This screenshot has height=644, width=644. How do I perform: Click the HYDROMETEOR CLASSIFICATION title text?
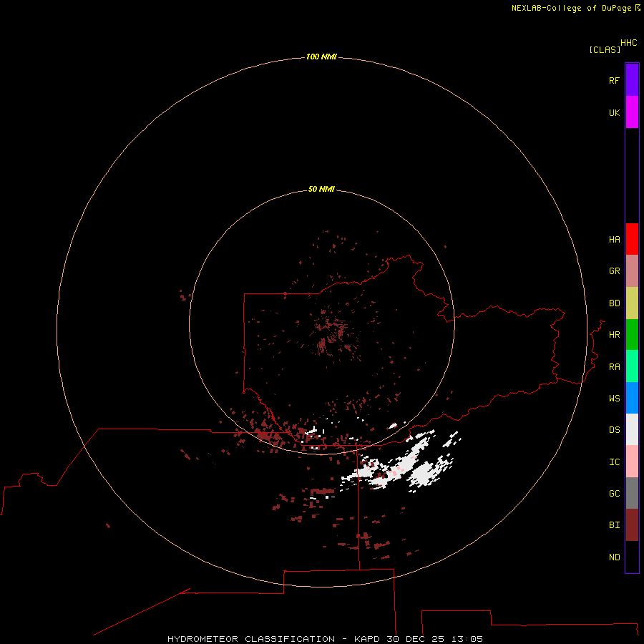pos(251,639)
